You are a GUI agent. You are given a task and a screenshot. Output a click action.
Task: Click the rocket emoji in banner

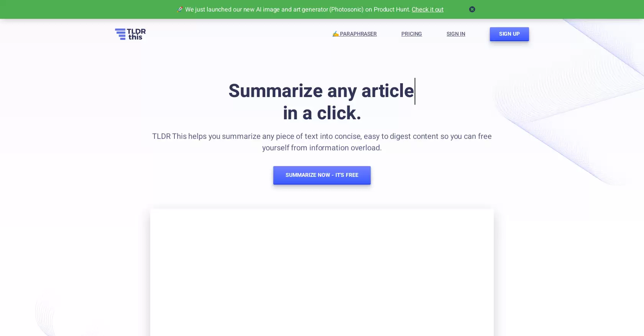(180, 9)
